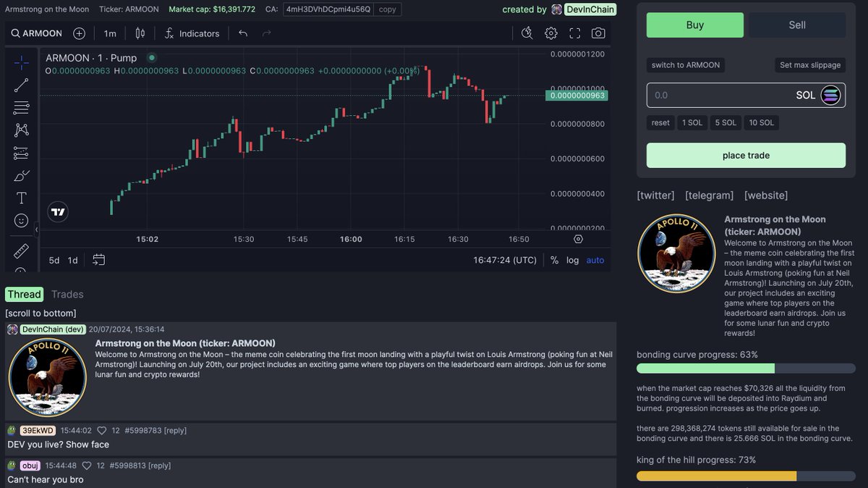Image resolution: width=868 pixels, height=488 pixels.
Task: Open the price scale settings icon
Action: pos(578,239)
